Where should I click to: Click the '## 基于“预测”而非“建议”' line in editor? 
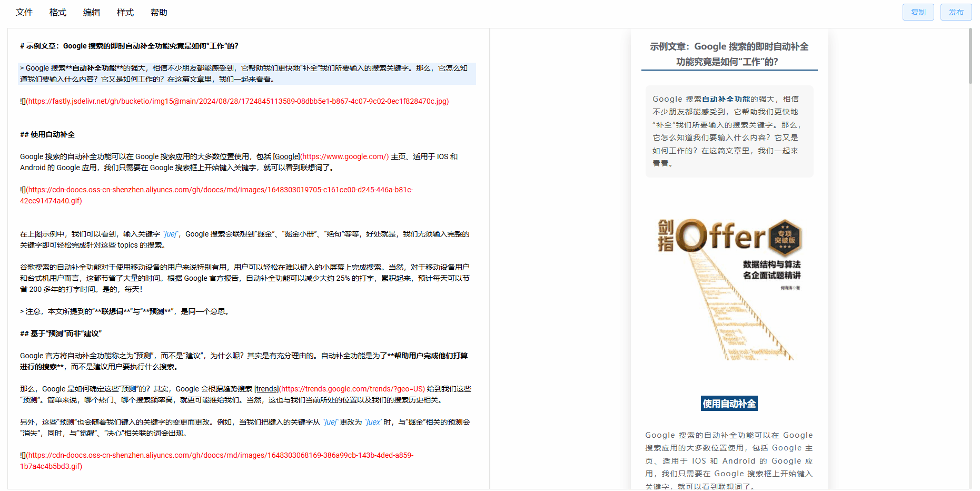point(61,333)
